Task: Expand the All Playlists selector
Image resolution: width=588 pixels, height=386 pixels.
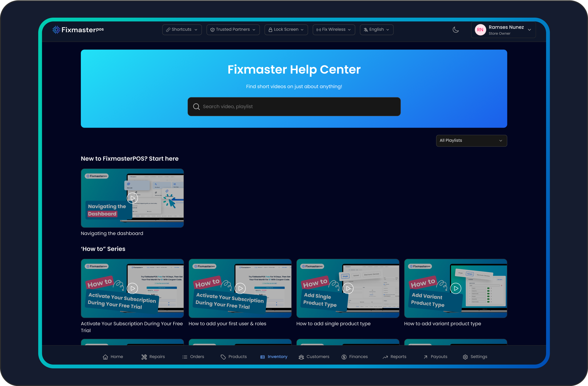Action: point(471,141)
